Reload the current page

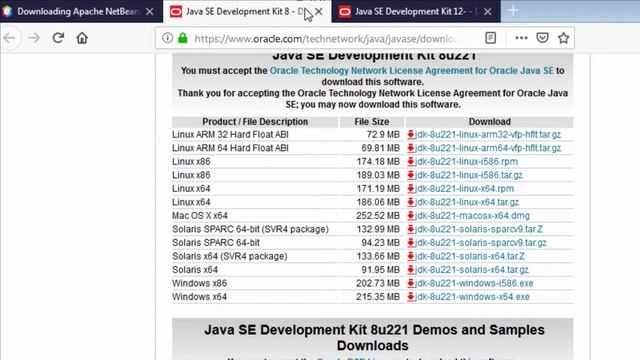[58, 38]
